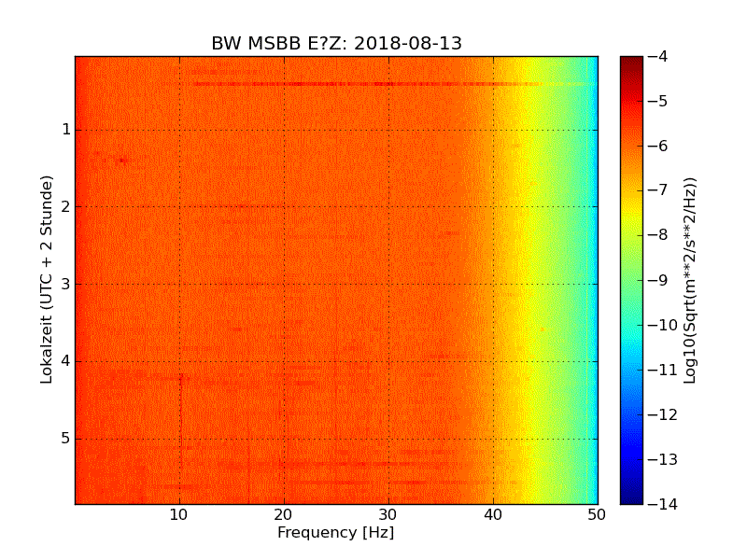
Task: Click the colorbar label 'Log10(Sqrt(m**2/s**2/Hz))'
Action: click(x=690, y=280)
